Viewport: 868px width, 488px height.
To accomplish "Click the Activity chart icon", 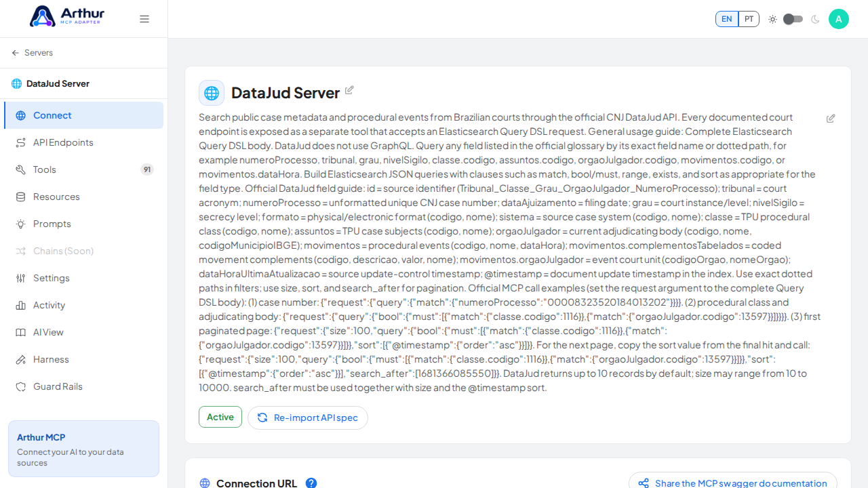I will (x=21, y=305).
